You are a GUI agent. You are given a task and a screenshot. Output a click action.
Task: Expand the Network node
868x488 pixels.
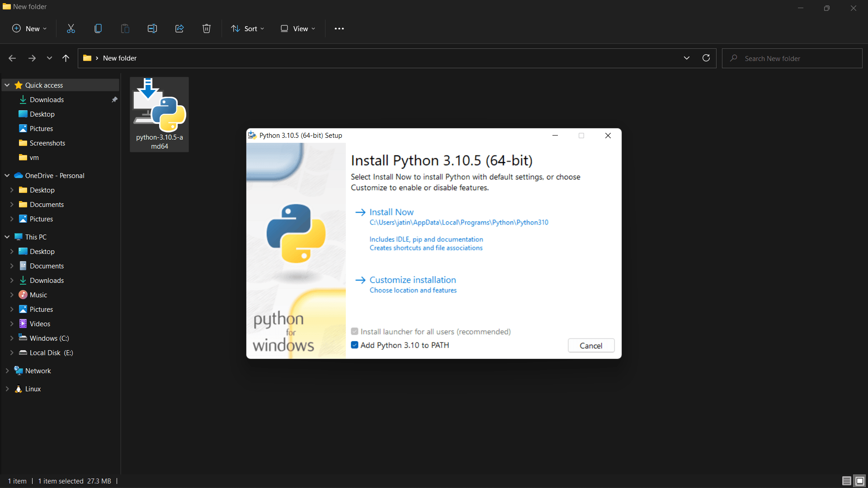[x=7, y=371]
